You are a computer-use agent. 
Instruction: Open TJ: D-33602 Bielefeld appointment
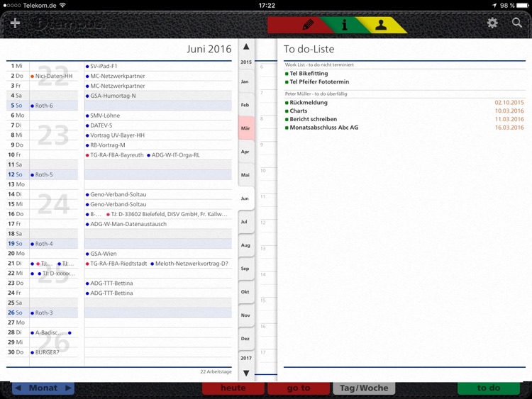coord(167,214)
